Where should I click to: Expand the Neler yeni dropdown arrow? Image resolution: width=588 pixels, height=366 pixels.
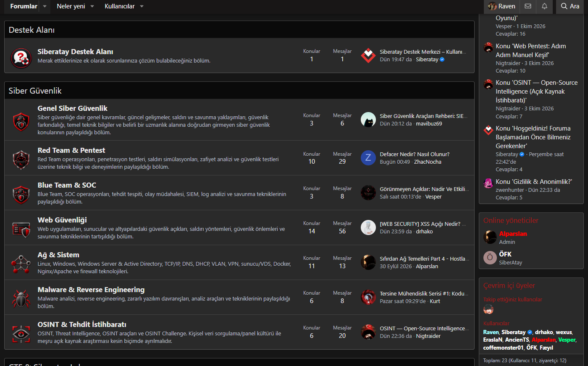(92, 6)
